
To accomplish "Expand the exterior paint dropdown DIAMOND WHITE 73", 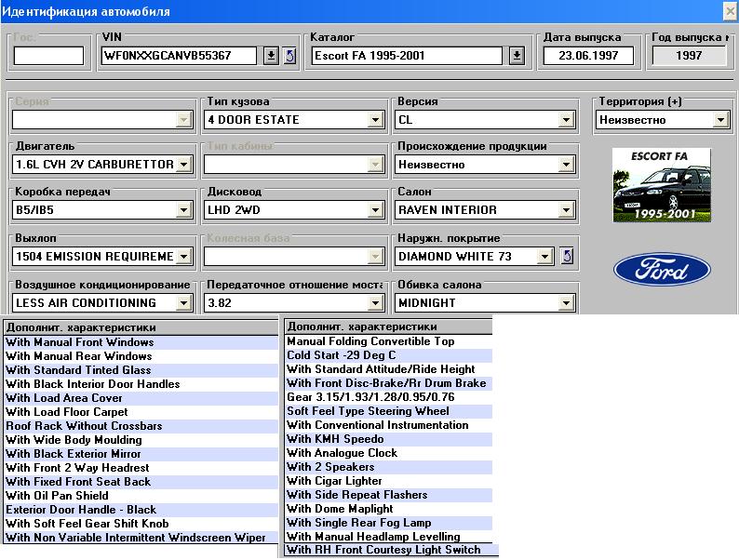I will tap(544, 257).
